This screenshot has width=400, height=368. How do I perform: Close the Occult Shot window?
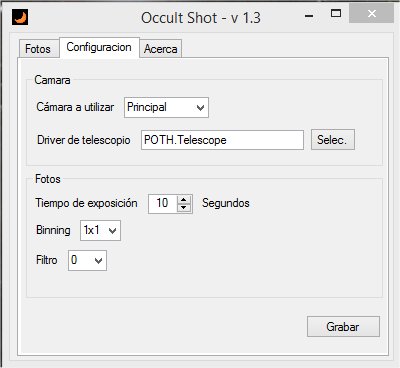click(371, 14)
